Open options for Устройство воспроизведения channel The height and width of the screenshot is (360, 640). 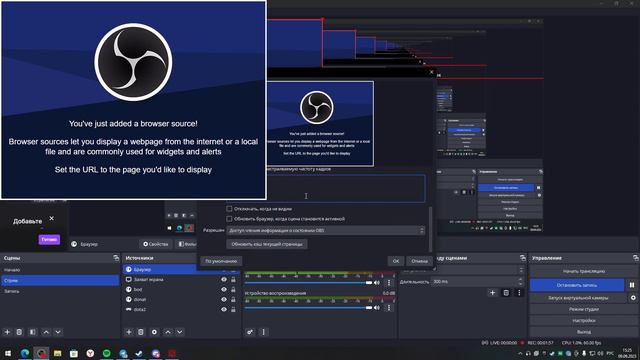click(x=389, y=308)
